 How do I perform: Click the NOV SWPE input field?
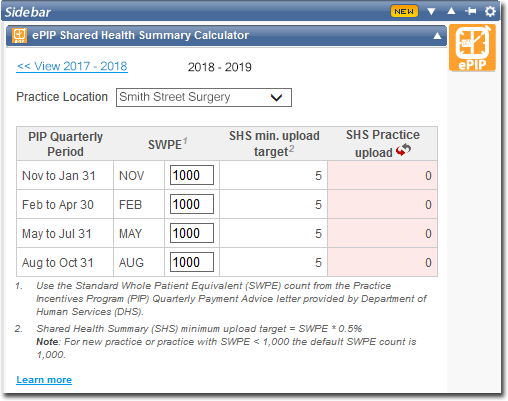pos(192,175)
